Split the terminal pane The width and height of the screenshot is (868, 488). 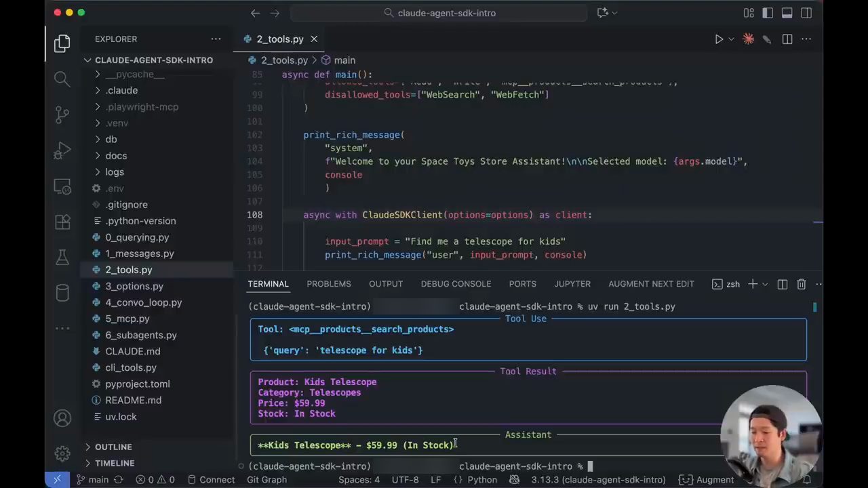[x=783, y=284]
